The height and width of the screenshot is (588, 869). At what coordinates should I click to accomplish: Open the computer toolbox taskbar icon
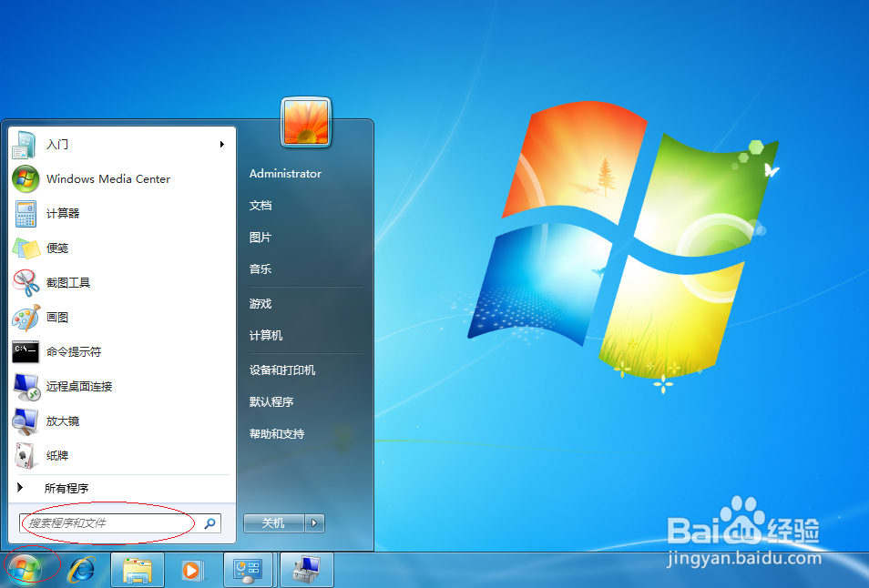coord(306,570)
